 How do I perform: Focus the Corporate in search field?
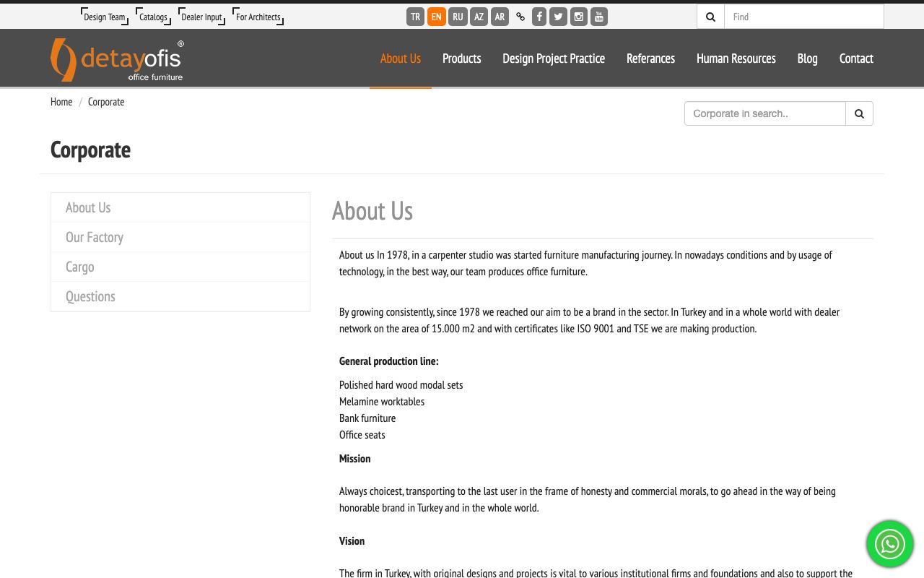tap(765, 113)
